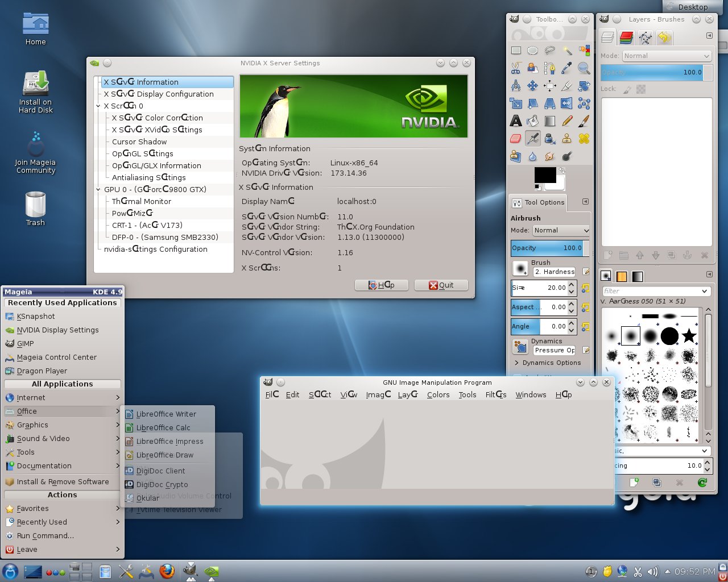Image resolution: width=728 pixels, height=582 pixels.
Task: Open the Airbrush Mode dropdown in Tool Options
Action: tap(561, 230)
